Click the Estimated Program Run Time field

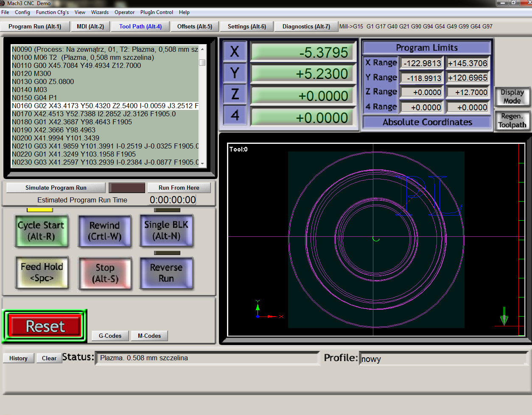click(x=173, y=199)
